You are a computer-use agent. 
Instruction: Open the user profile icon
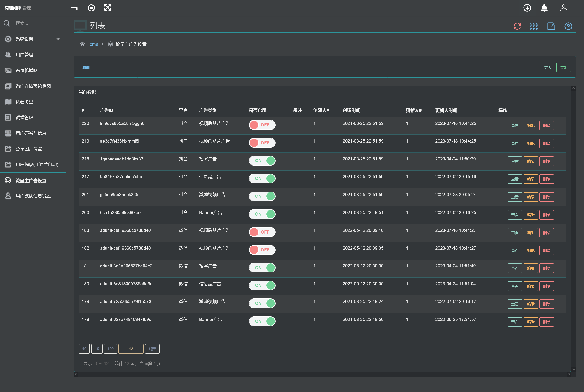[x=563, y=8]
